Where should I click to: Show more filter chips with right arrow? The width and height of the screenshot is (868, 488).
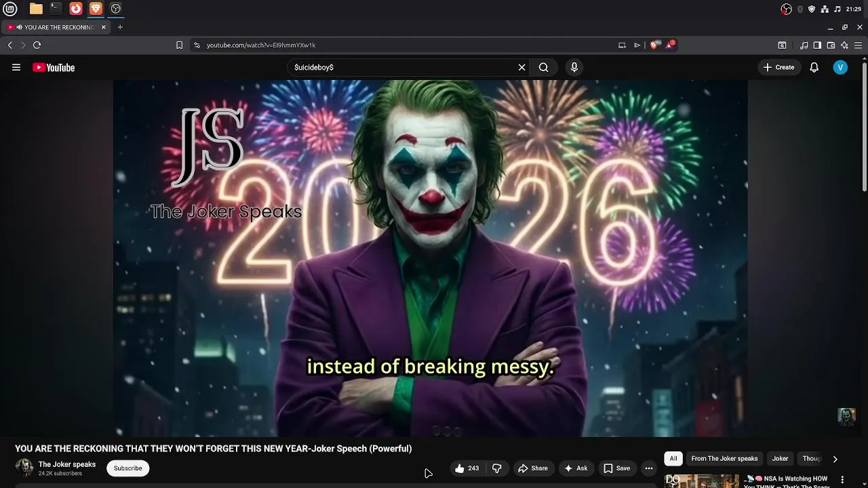click(835, 459)
